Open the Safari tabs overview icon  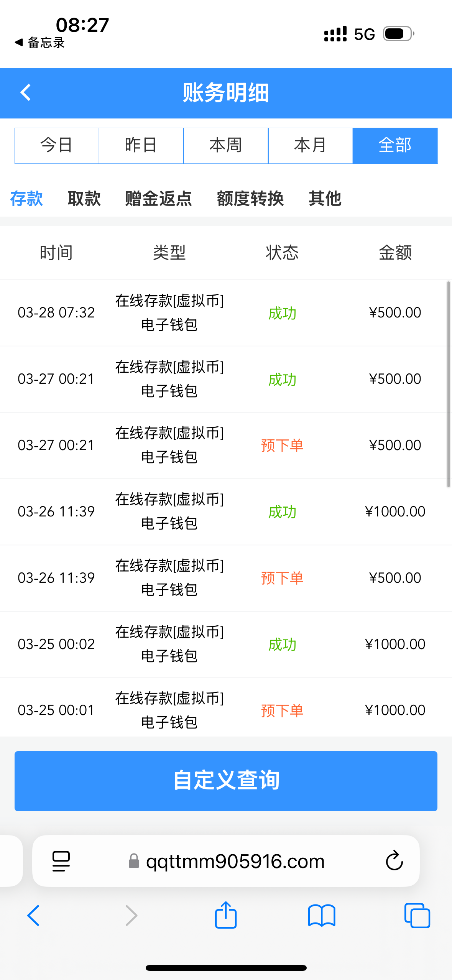[417, 915]
